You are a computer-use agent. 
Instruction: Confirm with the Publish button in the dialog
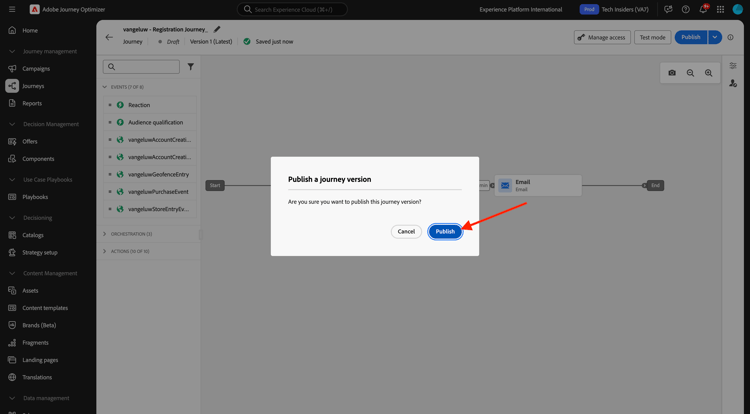click(445, 231)
